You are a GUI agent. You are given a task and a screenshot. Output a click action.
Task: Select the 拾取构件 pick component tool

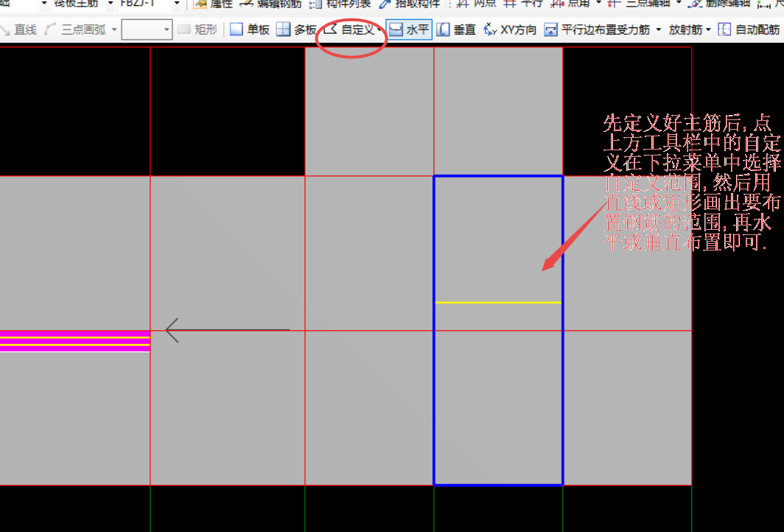tap(410, 4)
